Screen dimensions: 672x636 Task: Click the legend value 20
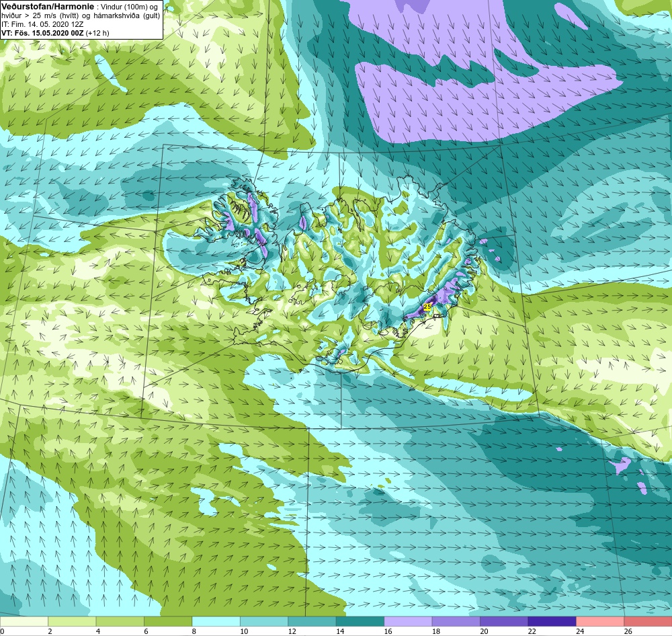pos(484,631)
